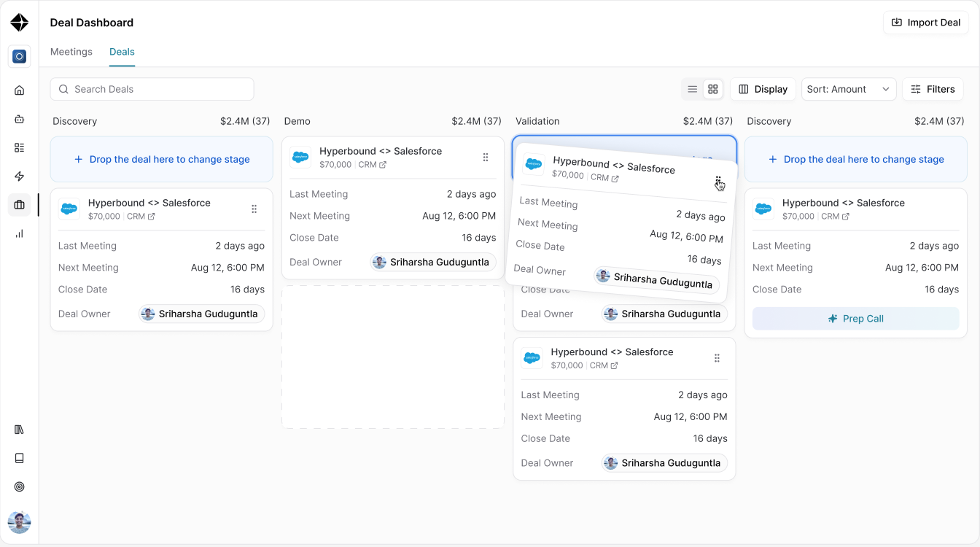This screenshot has height=547, width=980.
Task: Switch to the Meetings tab
Action: 71,52
